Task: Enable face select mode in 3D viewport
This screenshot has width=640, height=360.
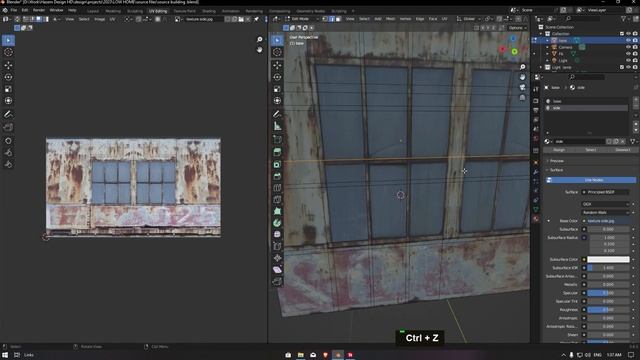Action: pyautogui.click(x=338, y=19)
